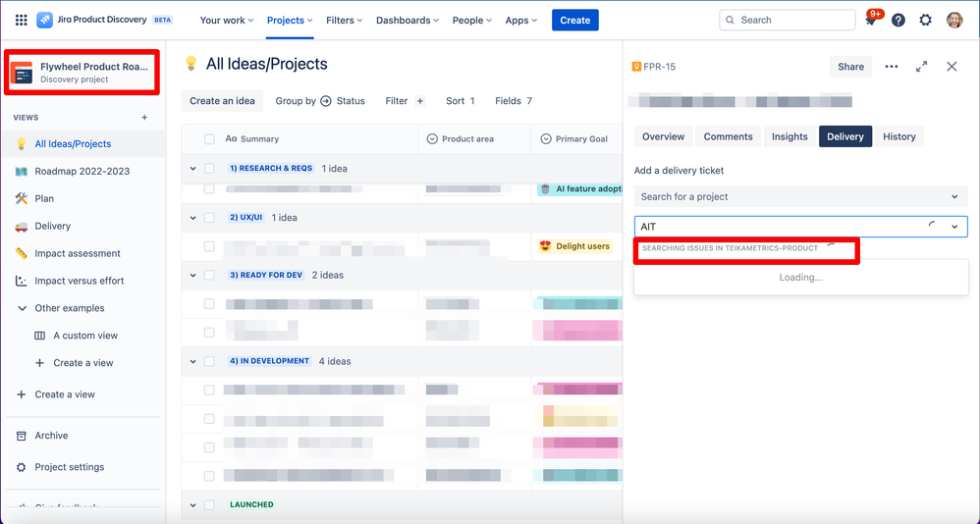This screenshot has height=524, width=980.
Task: Collapse the 2) UX/UI group
Action: tap(193, 218)
